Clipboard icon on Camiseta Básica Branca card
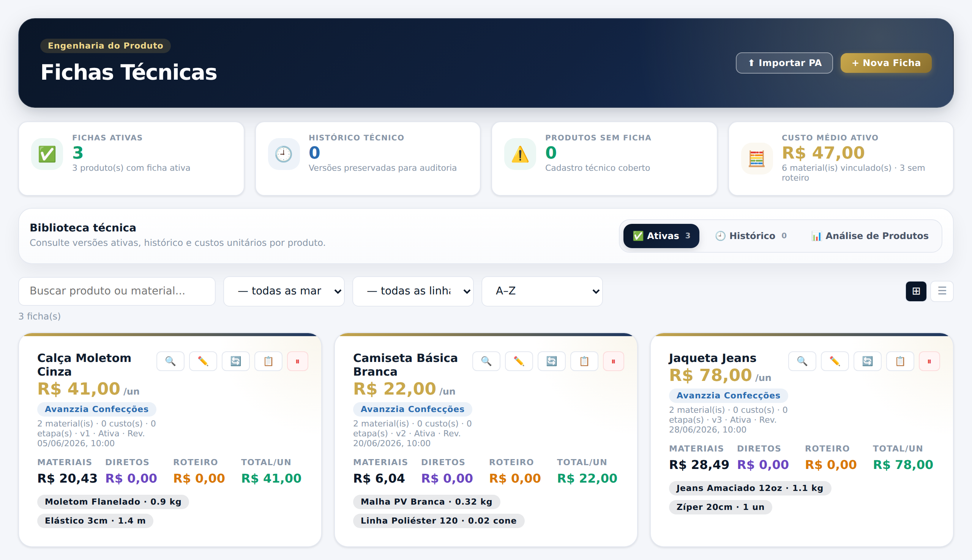Viewport: 972px width, 560px height. (x=584, y=361)
